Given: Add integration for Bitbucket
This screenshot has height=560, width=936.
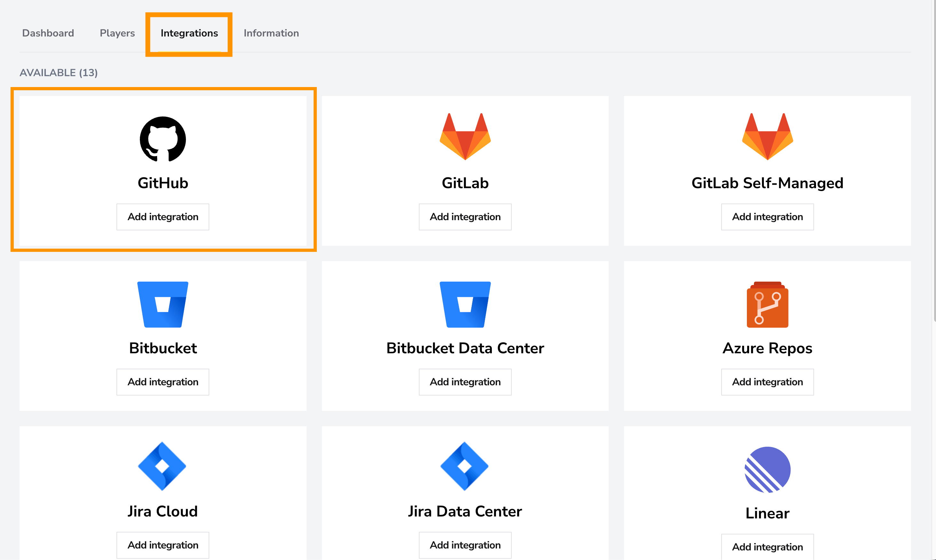Looking at the screenshot, I should pos(163,382).
